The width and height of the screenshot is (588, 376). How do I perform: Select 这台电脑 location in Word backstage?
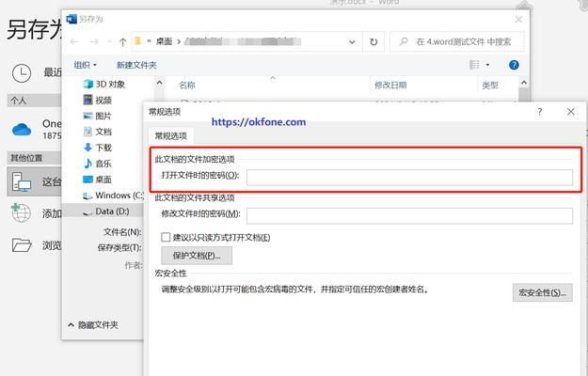(35, 181)
